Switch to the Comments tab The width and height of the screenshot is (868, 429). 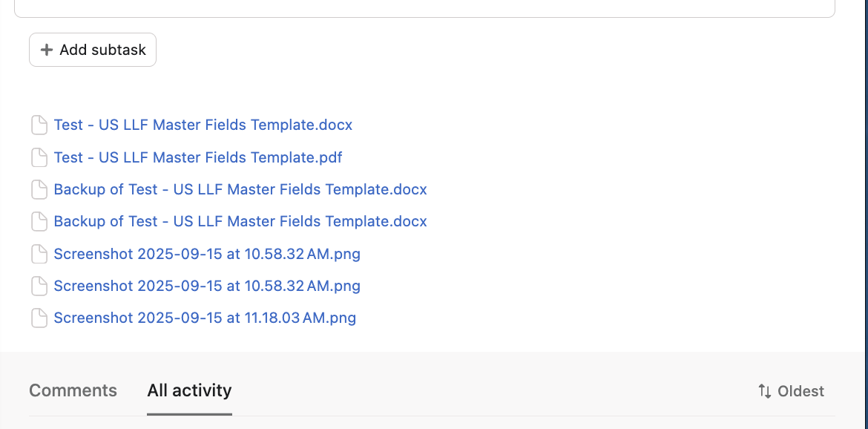pos(73,390)
